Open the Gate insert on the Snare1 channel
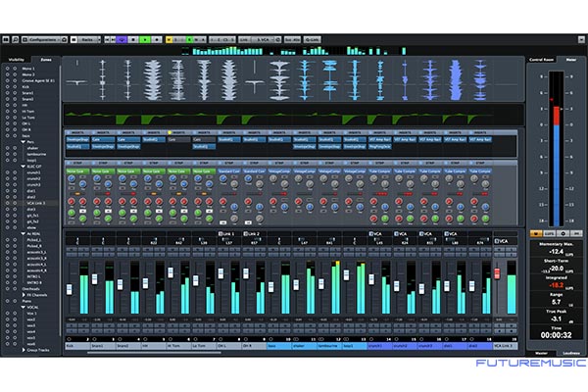Screen dimensions: 588x392 pyautogui.click(x=103, y=139)
